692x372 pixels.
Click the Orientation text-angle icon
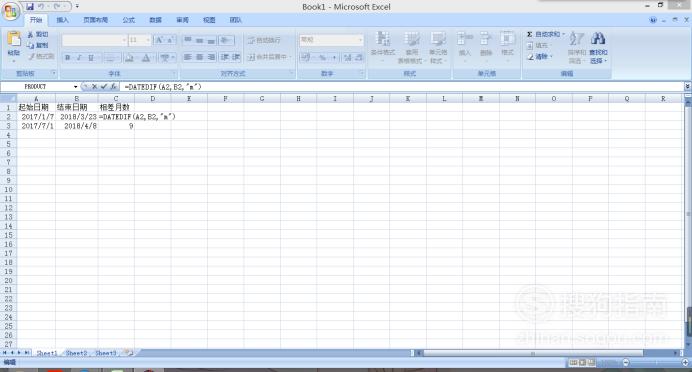pos(226,40)
